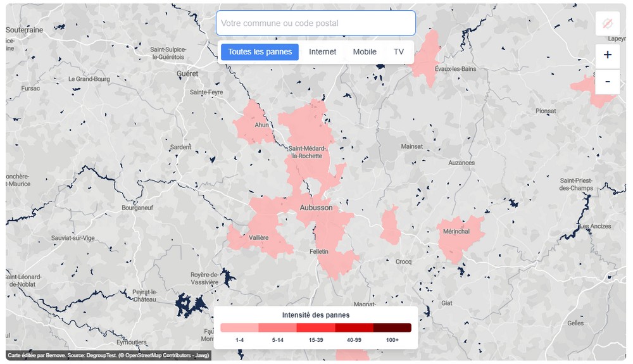Click the 100+ dark red legend swatch

point(392,327)
